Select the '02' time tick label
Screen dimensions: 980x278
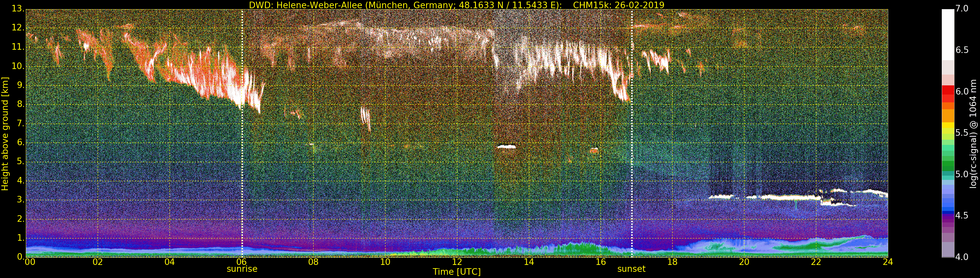[98, 262]
